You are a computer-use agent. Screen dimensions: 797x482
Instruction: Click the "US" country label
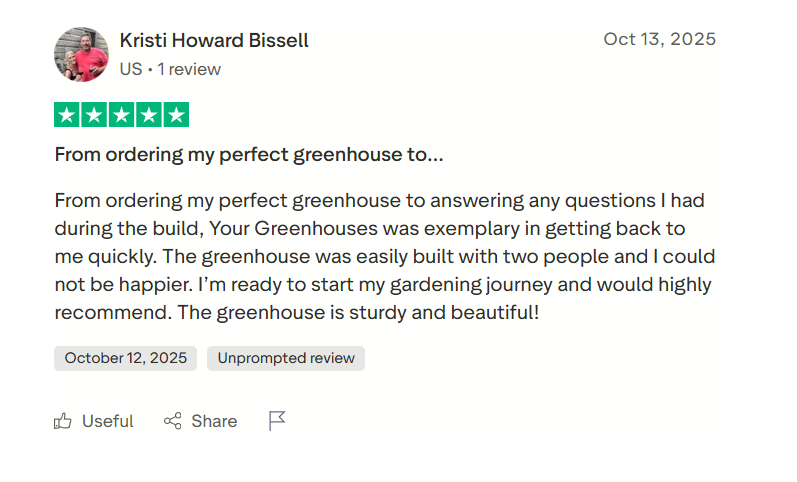(x=130, y=69)
